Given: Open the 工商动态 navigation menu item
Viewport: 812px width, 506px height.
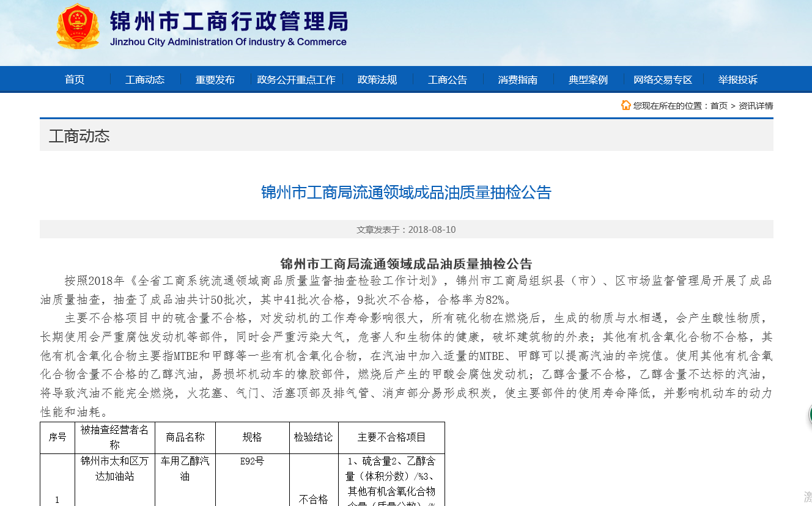Looking at the screenshot, I should (145, 79).
